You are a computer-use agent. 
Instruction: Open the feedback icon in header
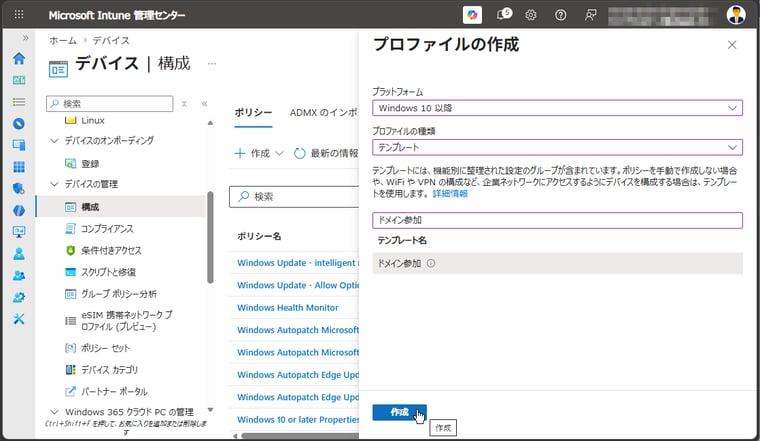(590, 15)
